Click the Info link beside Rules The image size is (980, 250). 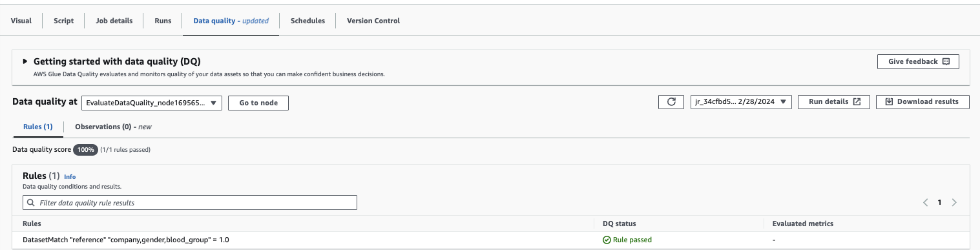point(70,176)
